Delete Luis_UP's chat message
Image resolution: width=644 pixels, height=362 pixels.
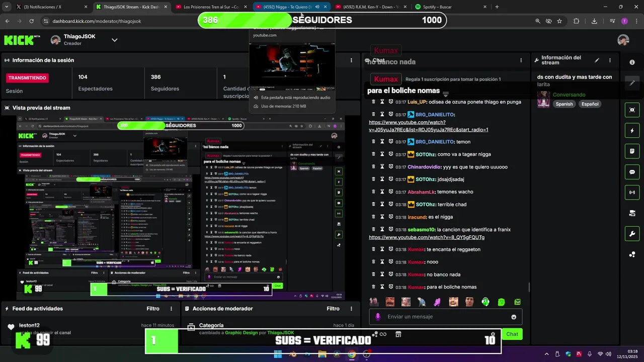click(373, 102)
